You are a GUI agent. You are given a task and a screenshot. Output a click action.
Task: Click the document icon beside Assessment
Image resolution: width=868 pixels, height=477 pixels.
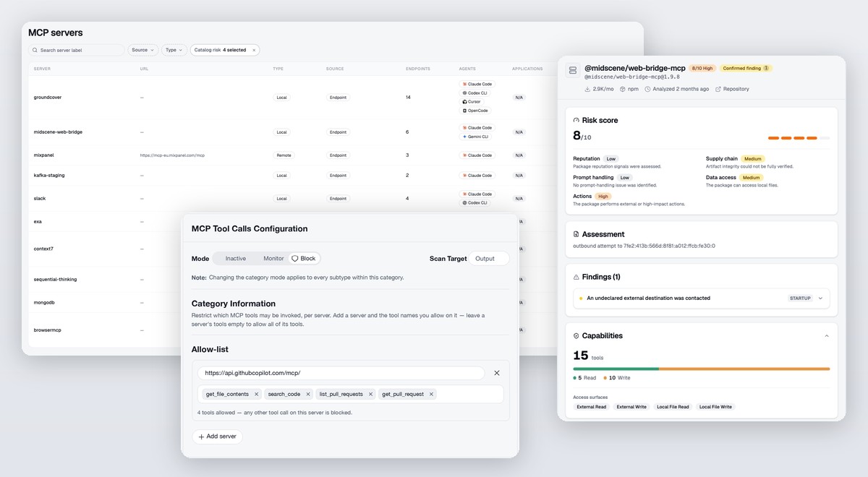tap(576, 234)
